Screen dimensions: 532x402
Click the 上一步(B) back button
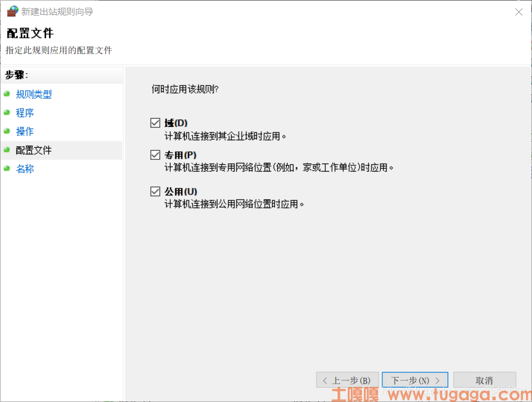pos(347,380)
